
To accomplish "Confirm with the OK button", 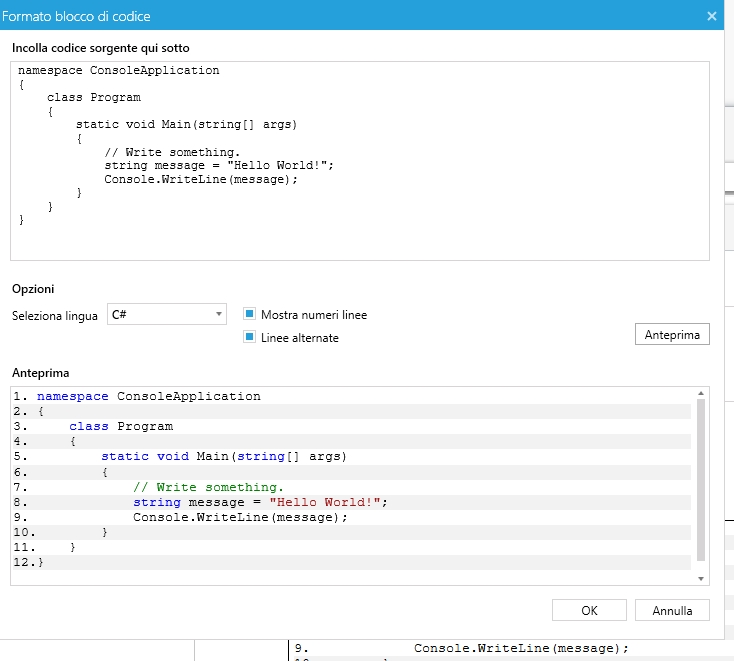I will pos(589,610).
